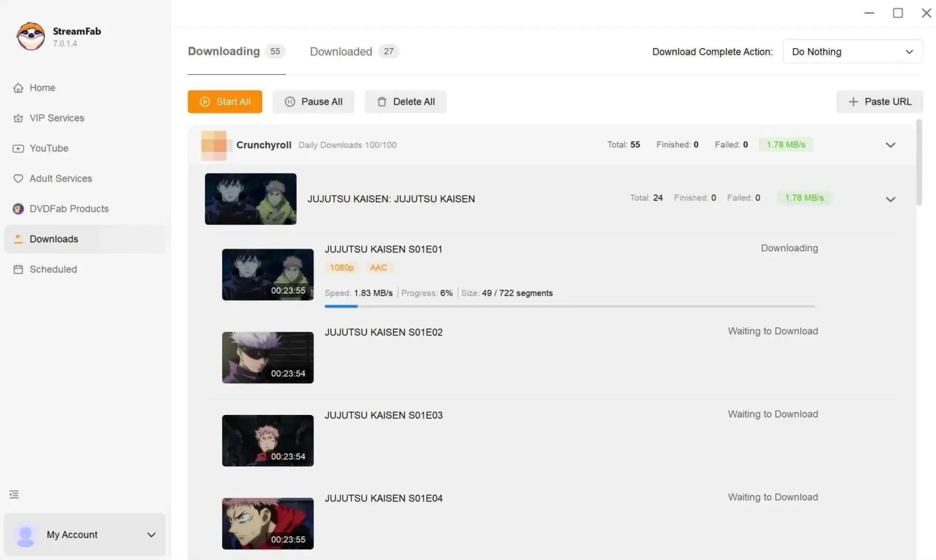Click the pause icon on Pause All
Image resolution: width=936 pixels, height=560 pixels.
pos(290,102)
